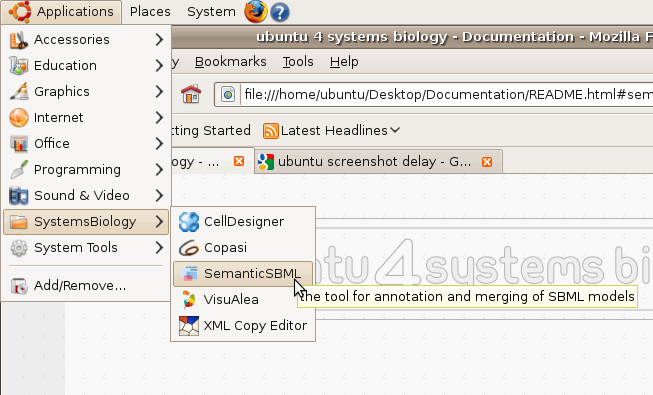Launch Firefox from the top panel
653x395 pixels.
click(x=256, y=11)
